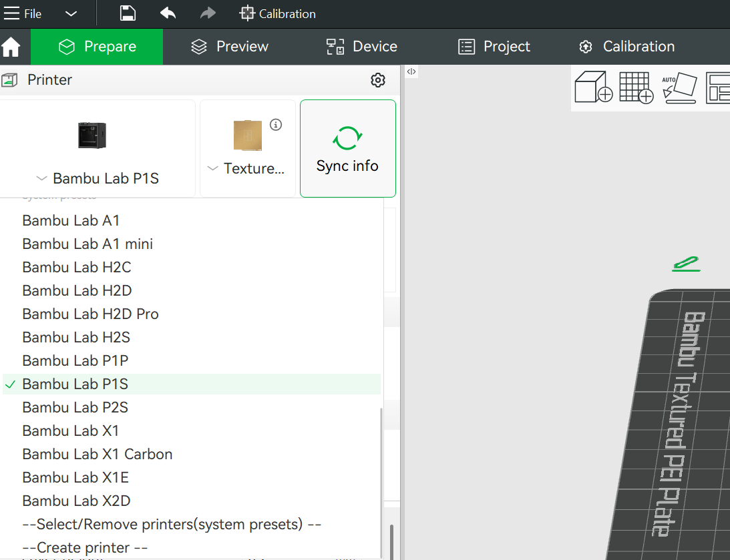This screenshot has height=560, width=730.
Task: Go to the Home screen icon
Action: [11, 47]
